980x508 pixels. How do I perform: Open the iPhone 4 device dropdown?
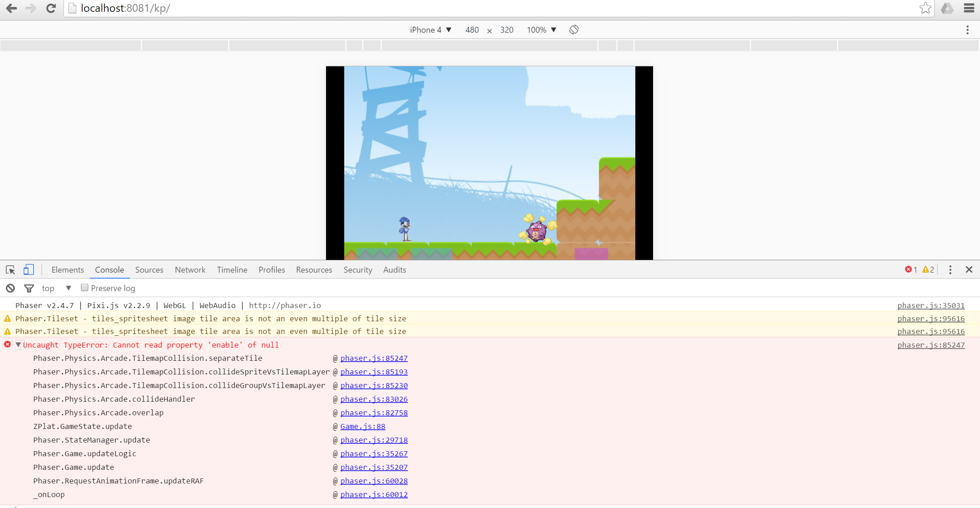431,30
